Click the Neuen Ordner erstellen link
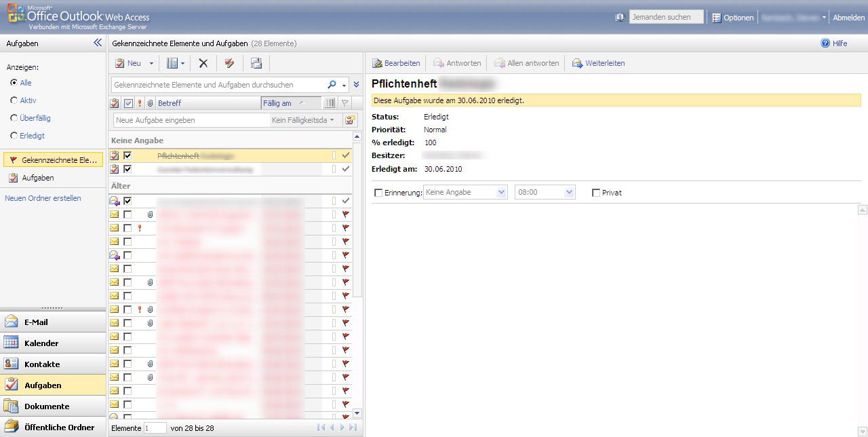The width and height of the screenshot is (868, 437). tap(42, 197)
